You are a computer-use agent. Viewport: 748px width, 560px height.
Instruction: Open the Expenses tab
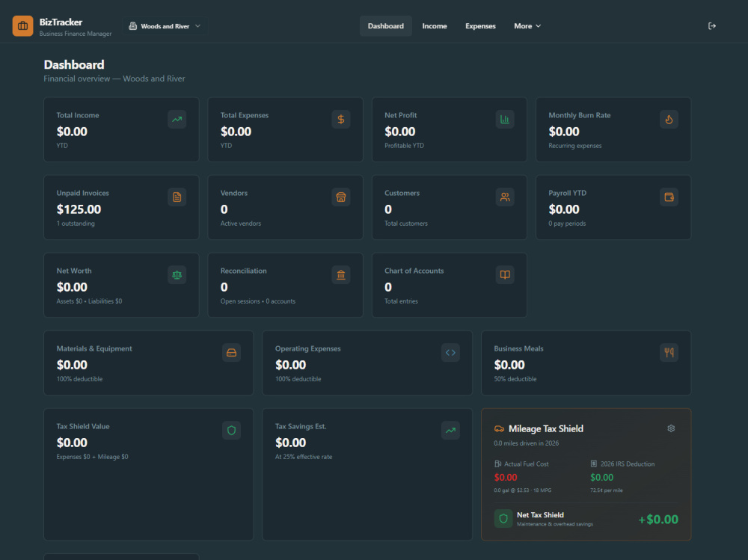click(480, 26)
